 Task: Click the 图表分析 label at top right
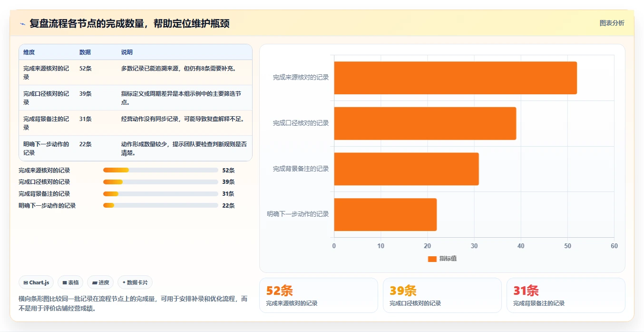[x=612, y=23]
